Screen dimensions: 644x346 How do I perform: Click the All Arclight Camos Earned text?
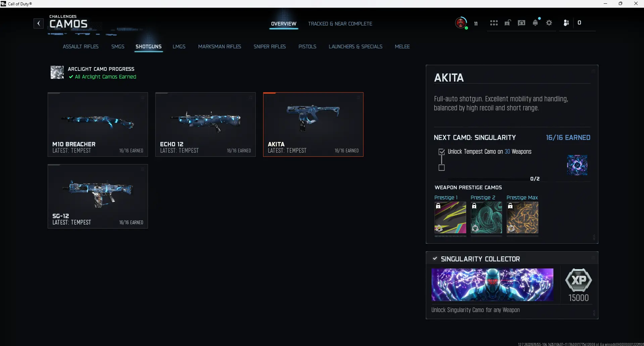[x=105, y=77]
